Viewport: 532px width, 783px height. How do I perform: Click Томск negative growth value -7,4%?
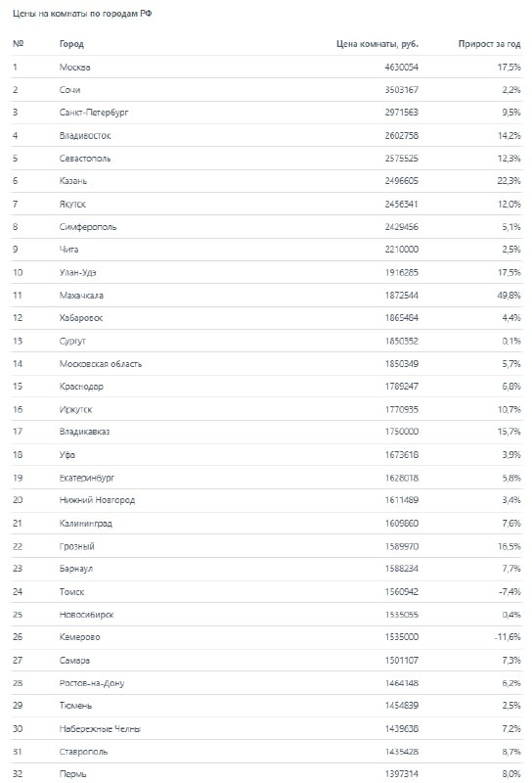[510, 592]
